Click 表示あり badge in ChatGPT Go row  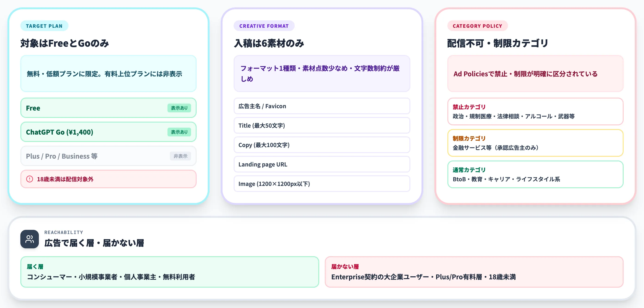[179, 132]
